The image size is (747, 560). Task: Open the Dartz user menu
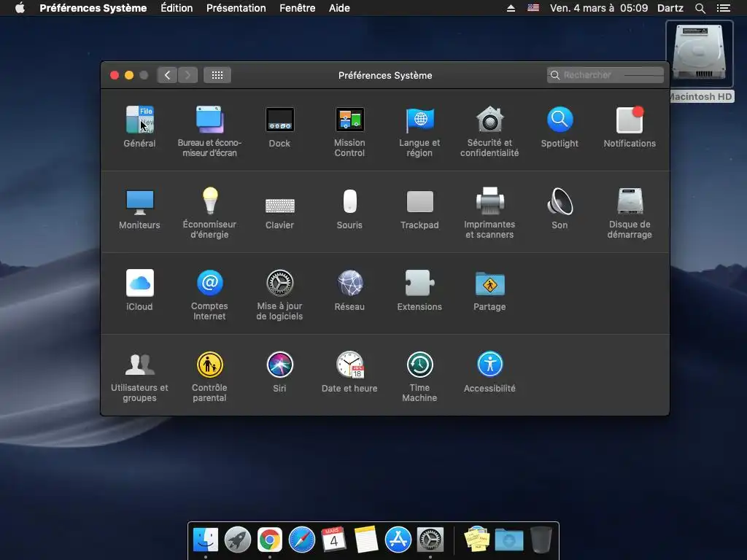pyautogui.click(x=670, y=8)
